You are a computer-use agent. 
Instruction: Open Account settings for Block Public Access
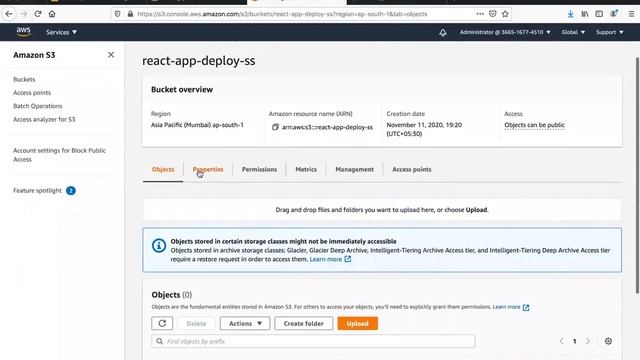click(59, 155)
